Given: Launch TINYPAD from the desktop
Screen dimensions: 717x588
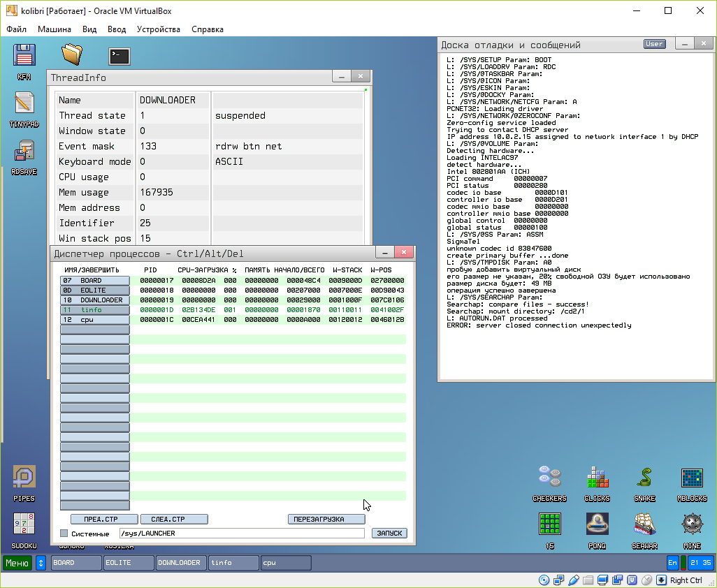Looking at the screenshot, I should pos(24,103).
